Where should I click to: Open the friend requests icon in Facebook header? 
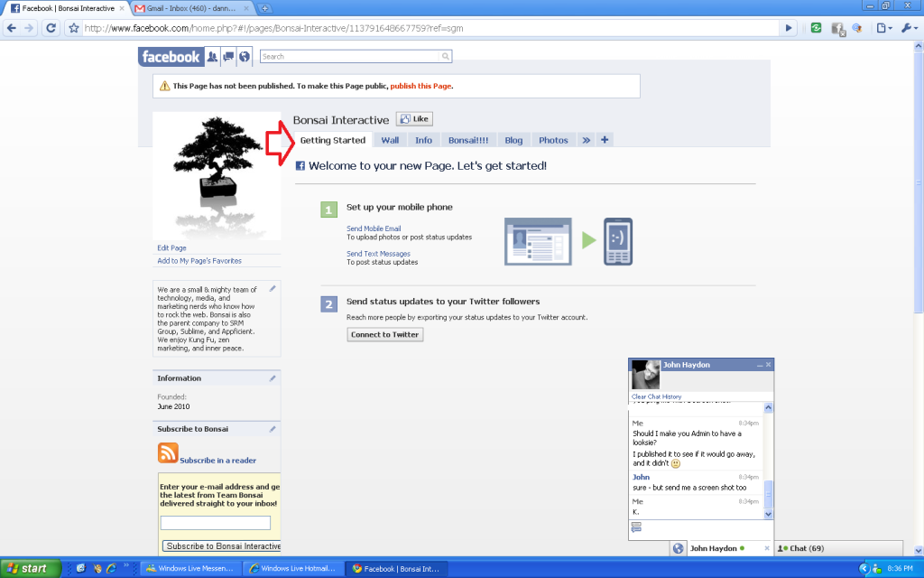coord(212,56)
